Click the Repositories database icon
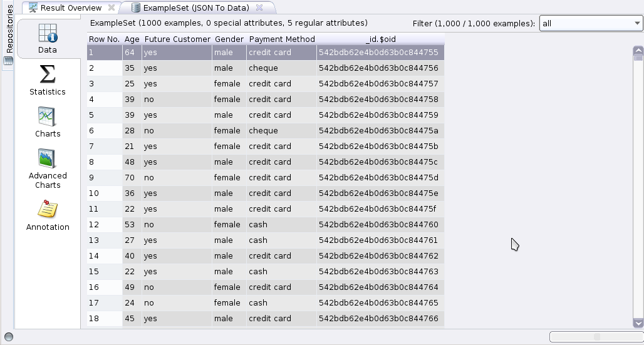Viewport: 644px width, 345px height. click(8, 61)
